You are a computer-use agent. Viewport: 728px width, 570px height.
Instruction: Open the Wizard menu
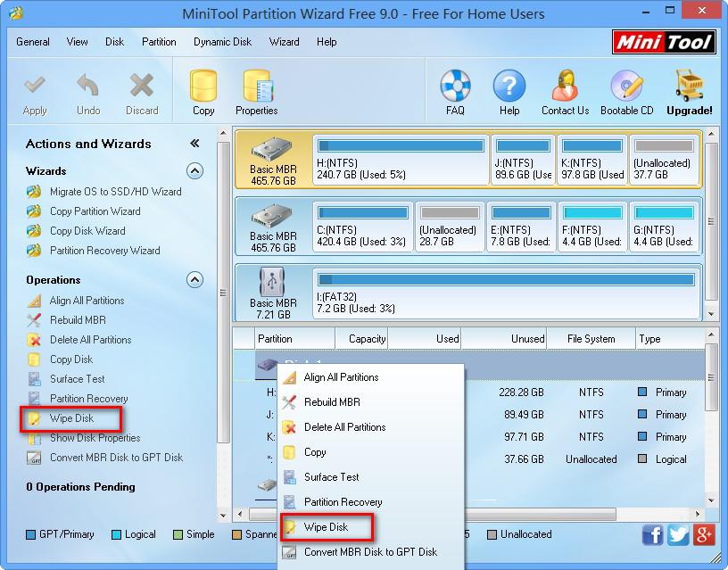[284, 42]
